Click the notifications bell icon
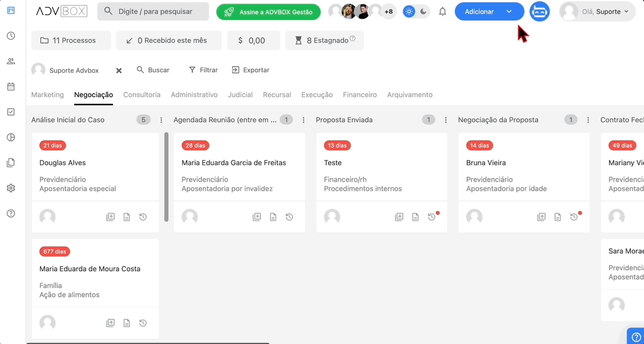This screenshot has height=344, width=644. tap(442, 11)
